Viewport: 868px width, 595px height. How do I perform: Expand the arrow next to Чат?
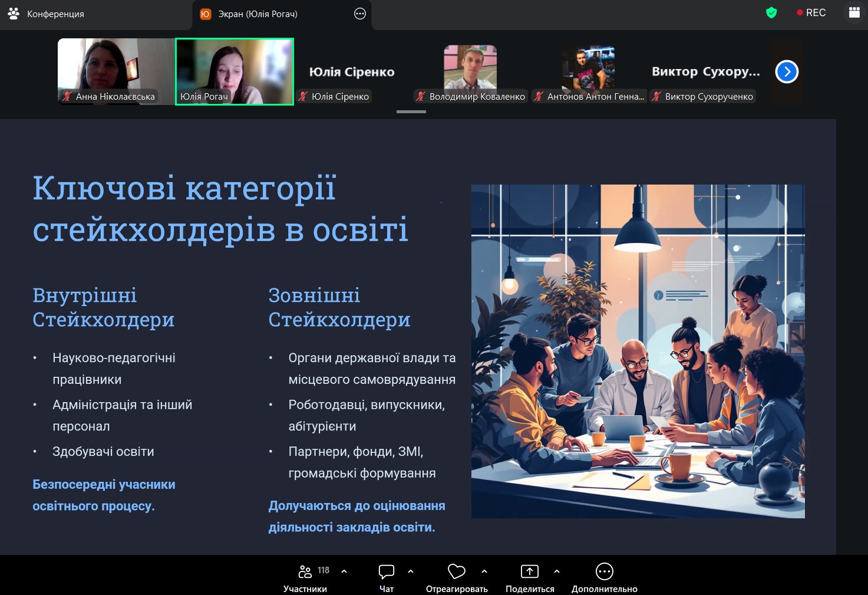tap(411, 571)
